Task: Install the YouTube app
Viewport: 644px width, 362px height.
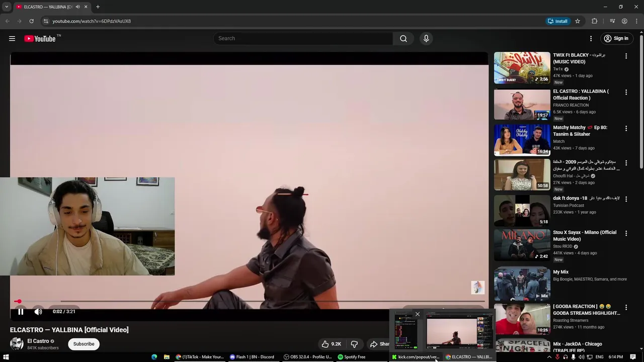Action: [557, 21]
